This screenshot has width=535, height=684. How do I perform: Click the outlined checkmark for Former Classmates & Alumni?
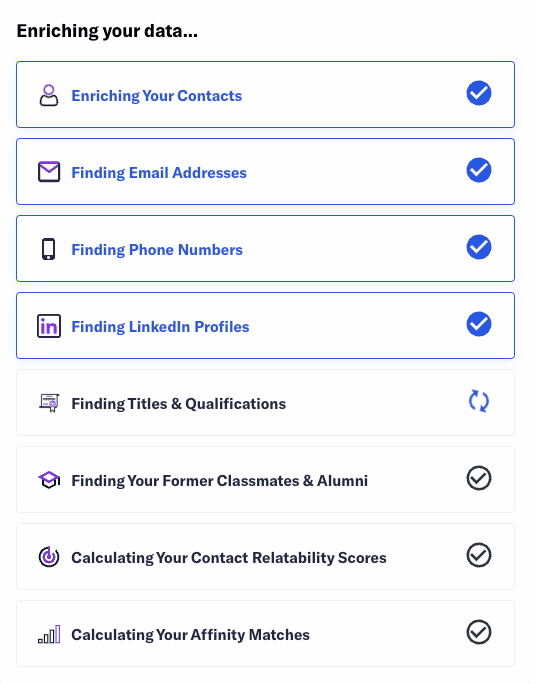point(479,478)
